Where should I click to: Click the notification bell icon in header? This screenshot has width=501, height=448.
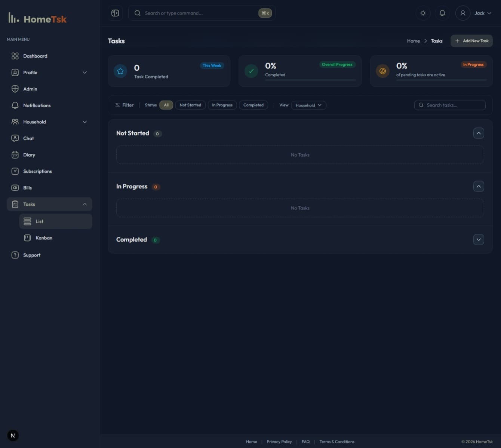tap(442, 13)
